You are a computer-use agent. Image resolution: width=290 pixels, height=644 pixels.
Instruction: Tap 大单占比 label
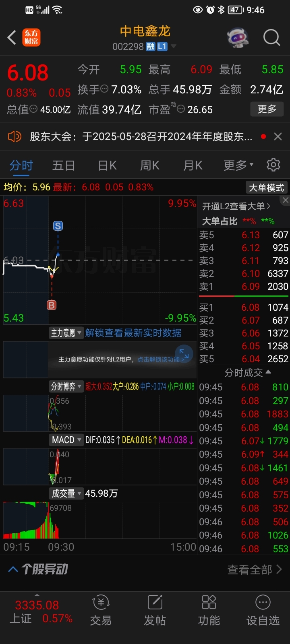tap(220, 221)
